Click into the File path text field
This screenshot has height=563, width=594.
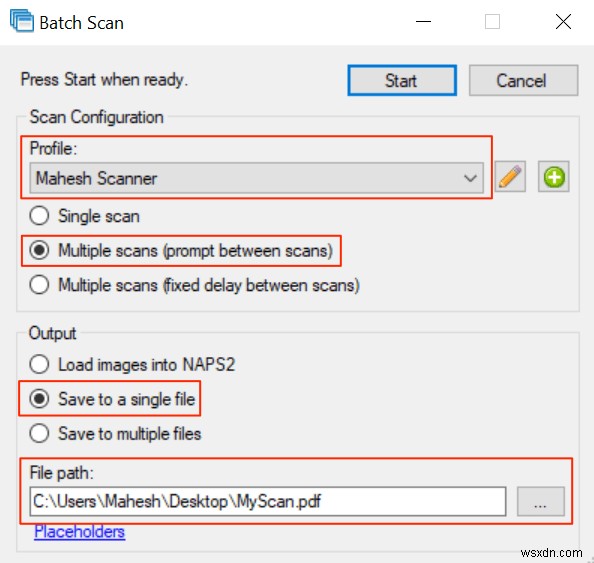(268, 501)
